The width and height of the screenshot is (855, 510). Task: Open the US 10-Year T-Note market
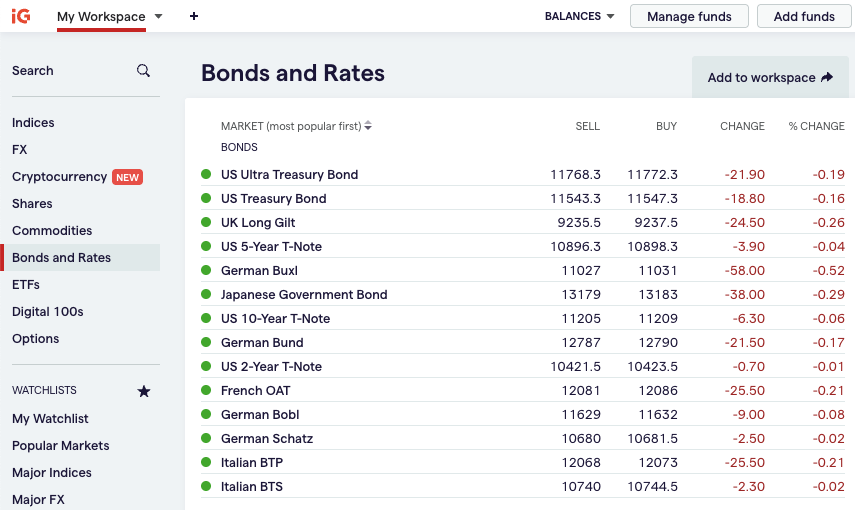point(275,319)
